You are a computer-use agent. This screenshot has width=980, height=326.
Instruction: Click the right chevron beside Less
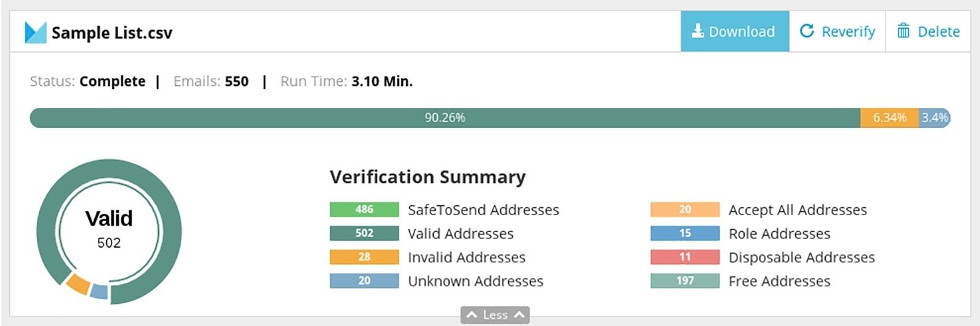pos(519,315)
